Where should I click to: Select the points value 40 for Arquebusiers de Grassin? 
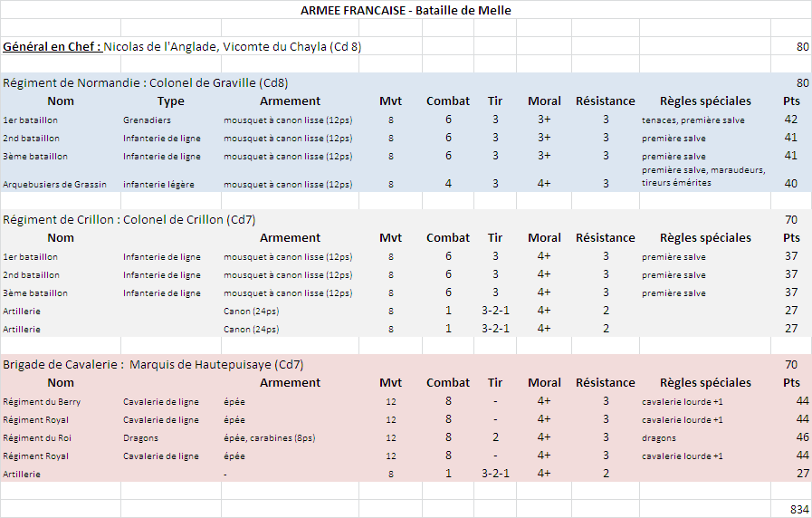tap(791, 183)
